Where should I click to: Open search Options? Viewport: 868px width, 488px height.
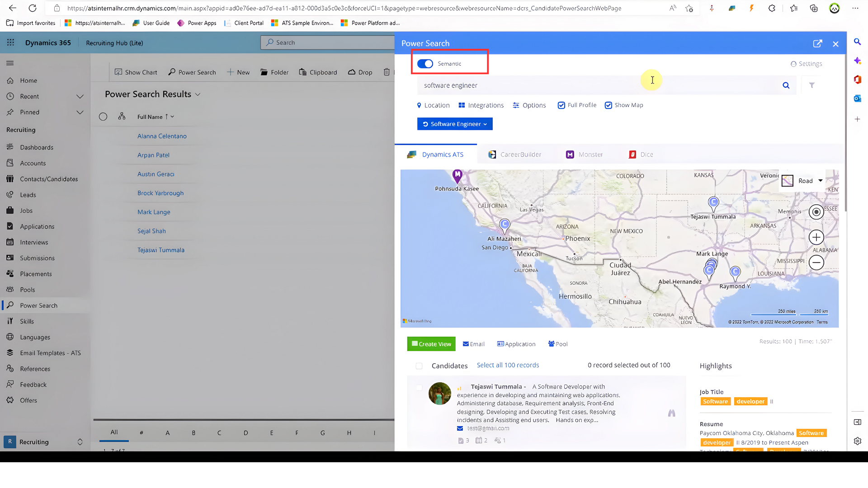pyautogui.click(x=529, y=105)
